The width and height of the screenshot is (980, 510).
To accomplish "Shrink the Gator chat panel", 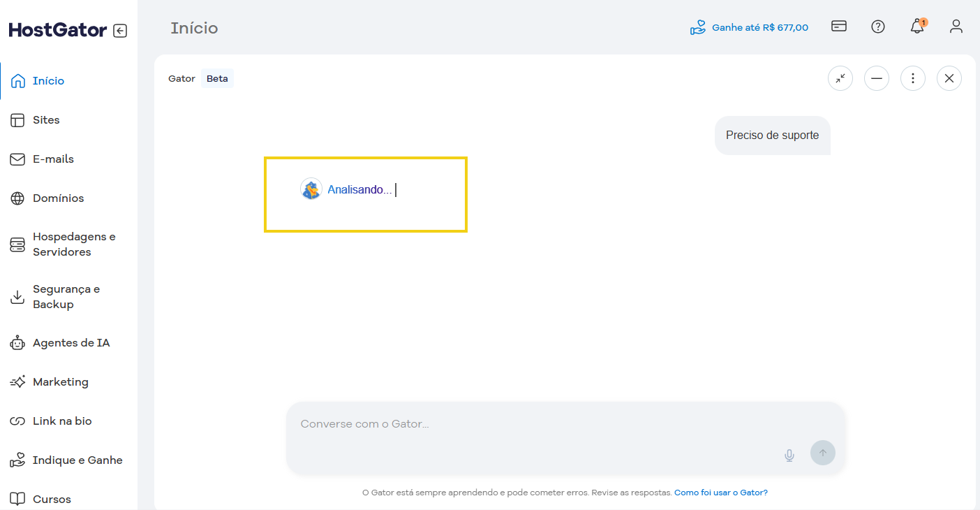I will (x=840, y=78).
